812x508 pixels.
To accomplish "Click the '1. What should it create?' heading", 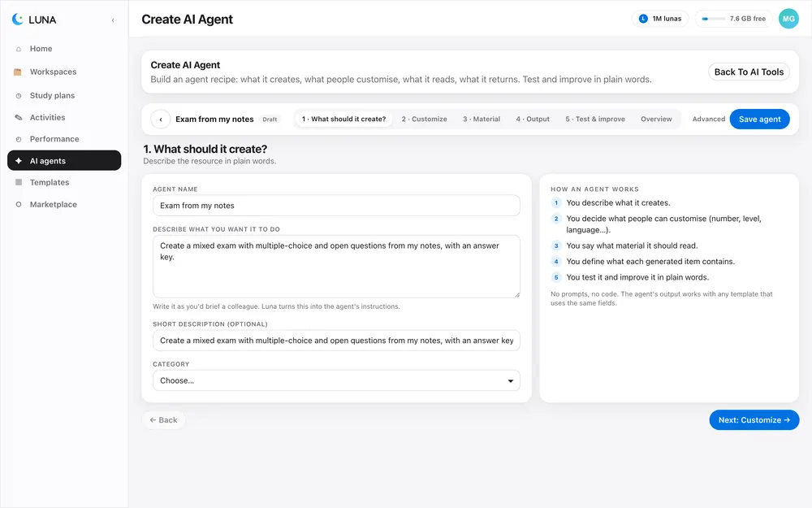I will [x=205, y=150].
